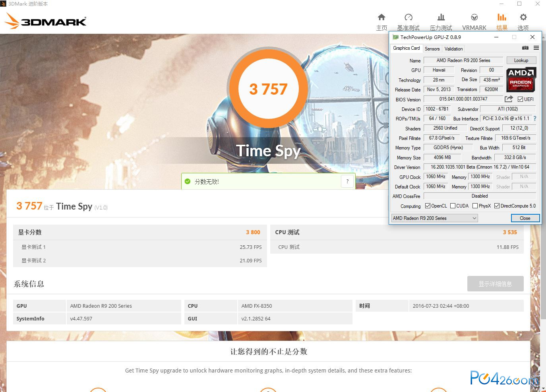This screenshot has height=392, width=546.
Task: Click the AMD Radeon Graphics logo
Action: click(x=521, y=79)
